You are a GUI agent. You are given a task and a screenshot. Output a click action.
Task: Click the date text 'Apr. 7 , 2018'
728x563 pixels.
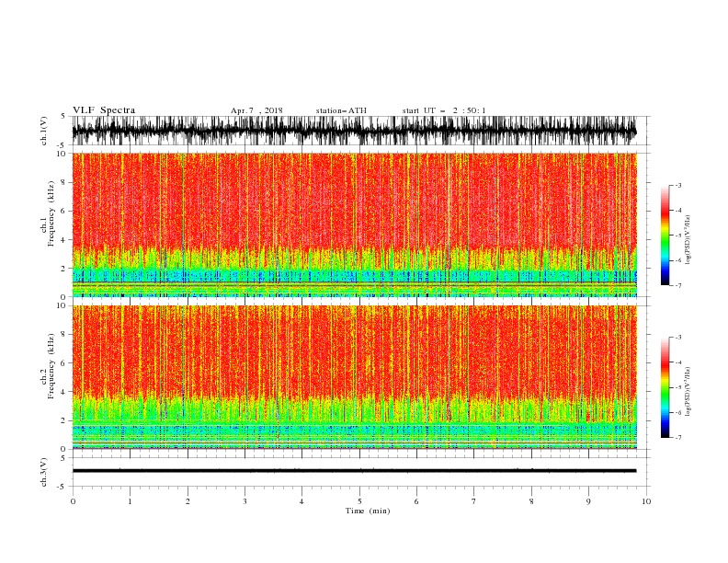[256, 110]
